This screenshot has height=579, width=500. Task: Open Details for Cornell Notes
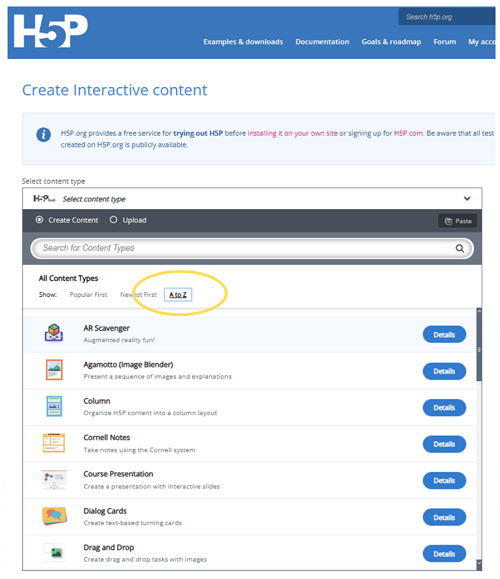pyautogui.click(x=444, y=444)
